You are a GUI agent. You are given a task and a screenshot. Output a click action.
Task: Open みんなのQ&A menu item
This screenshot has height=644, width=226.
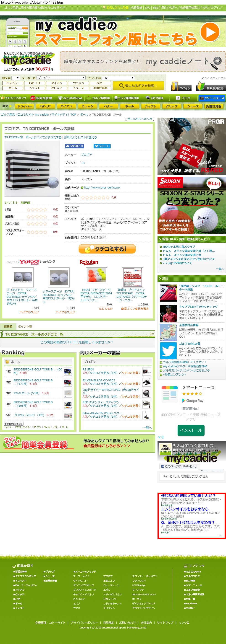(x=70, y=98)
